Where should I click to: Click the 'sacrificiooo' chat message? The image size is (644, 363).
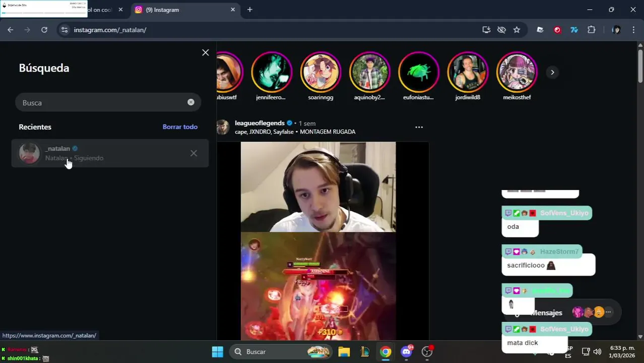click(548, 265)
